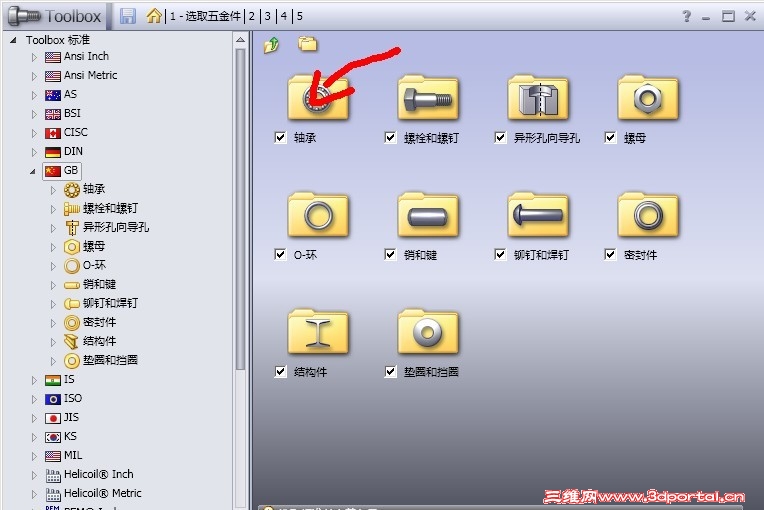Open the 垫圈和挡圈 washers folder icon

[x=428, y=332]
